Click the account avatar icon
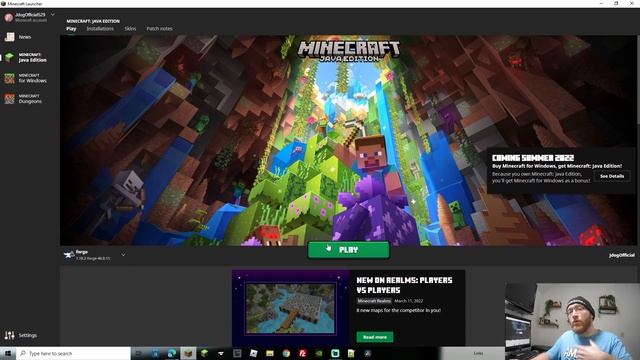The height and width of the screenshot is (360, 640). click(9, 18)
